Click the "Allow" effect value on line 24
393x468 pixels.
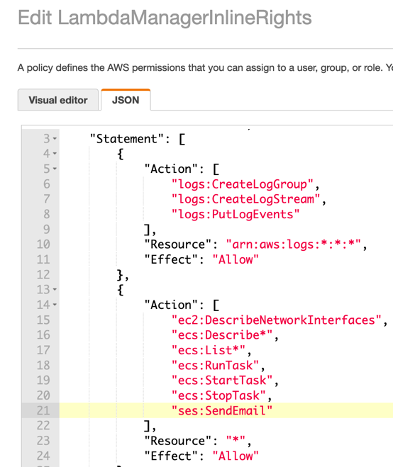[x=235, y=456]
